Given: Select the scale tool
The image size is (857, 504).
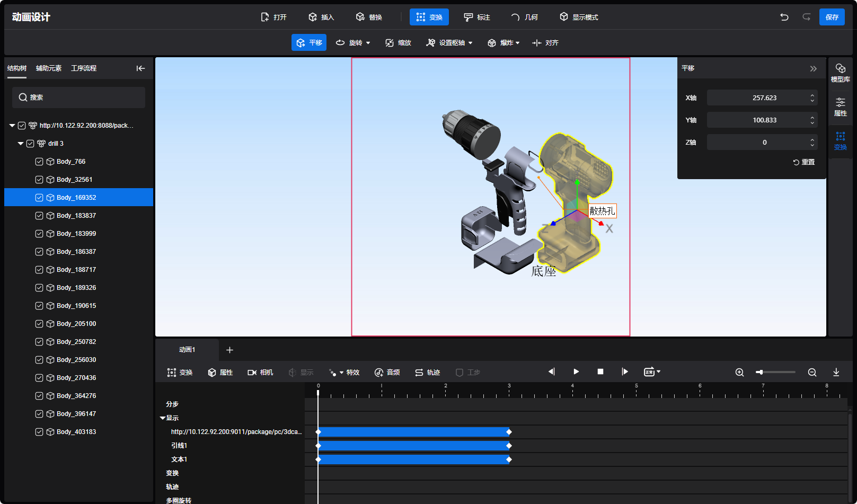Looking at the screenshot, I should point(398,42).
